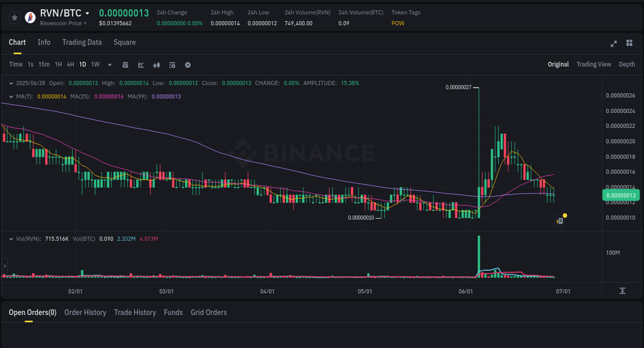Screen dimensions: 644x348
Task: Switch chart to Trading View mode
Action: pos(594,64)
